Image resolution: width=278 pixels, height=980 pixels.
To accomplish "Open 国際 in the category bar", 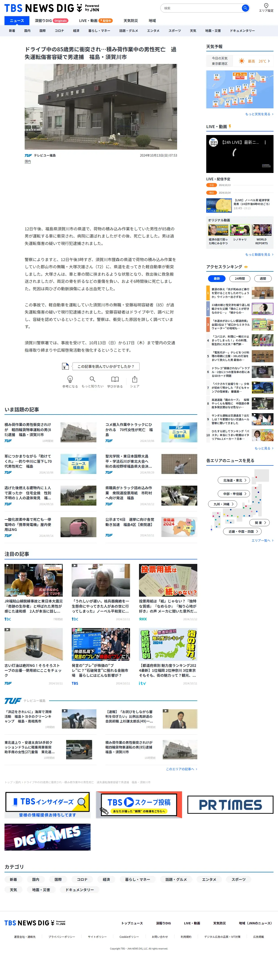I will click(43, 31).
